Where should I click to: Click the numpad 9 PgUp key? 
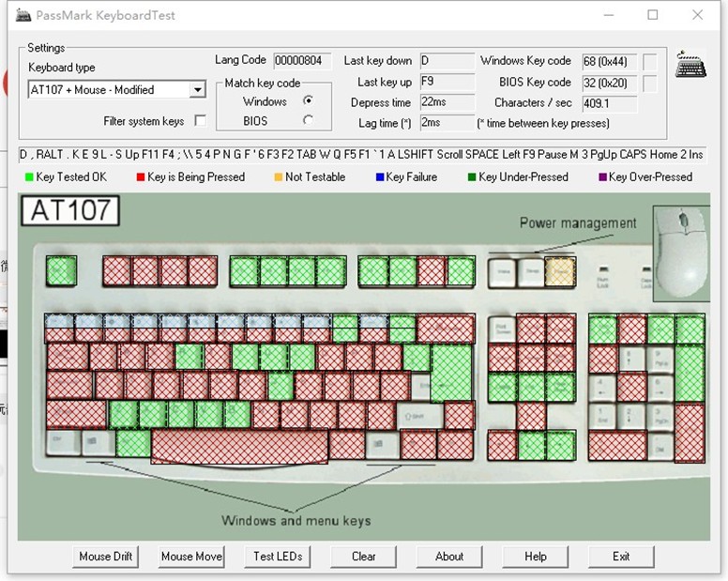point(660,358)
